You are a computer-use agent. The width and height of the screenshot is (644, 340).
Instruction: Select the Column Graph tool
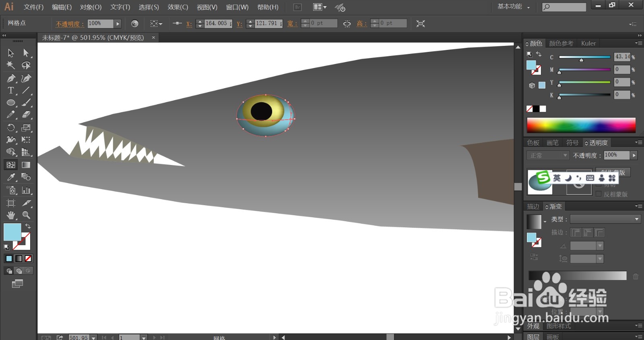pyautogui.click(x=26, y=190)
